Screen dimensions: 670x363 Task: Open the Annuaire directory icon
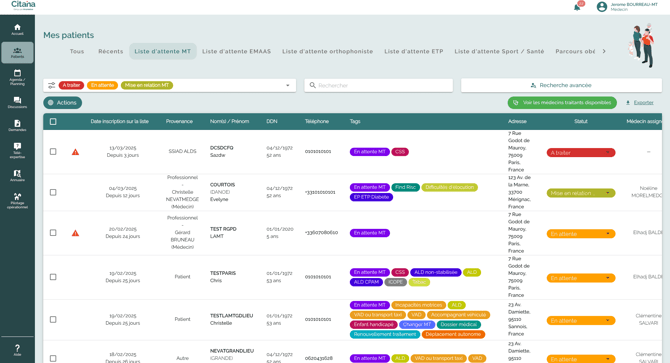(17, 174)
